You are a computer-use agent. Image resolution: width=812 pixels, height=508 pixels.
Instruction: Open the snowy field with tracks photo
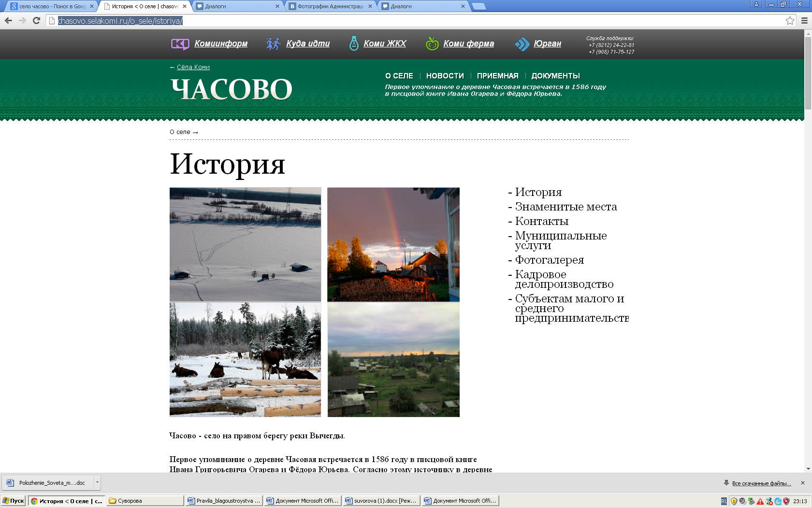(245, 244)
